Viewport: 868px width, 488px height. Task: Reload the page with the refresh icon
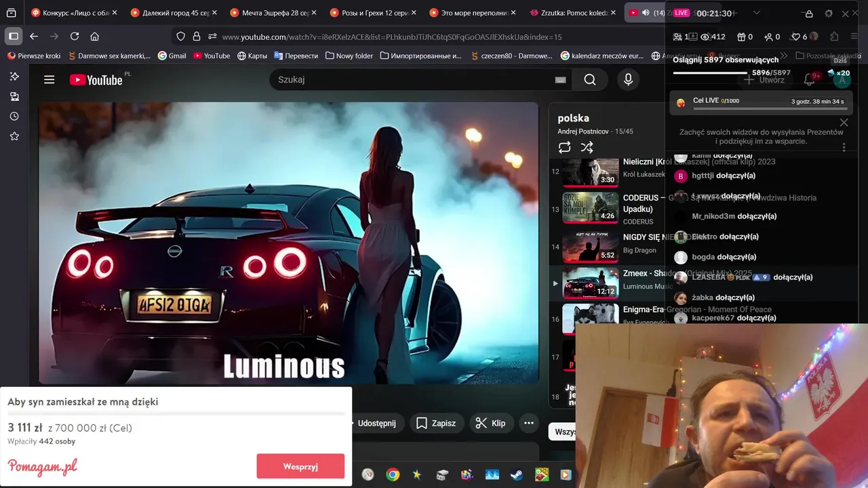(75, 37)
